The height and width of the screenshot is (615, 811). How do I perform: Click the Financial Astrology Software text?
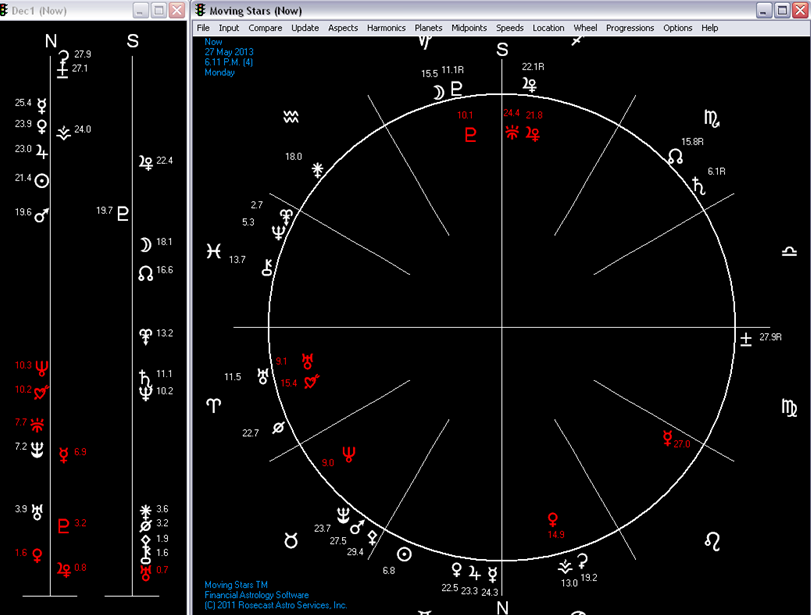pyautogui.click(x=257, y=595)
